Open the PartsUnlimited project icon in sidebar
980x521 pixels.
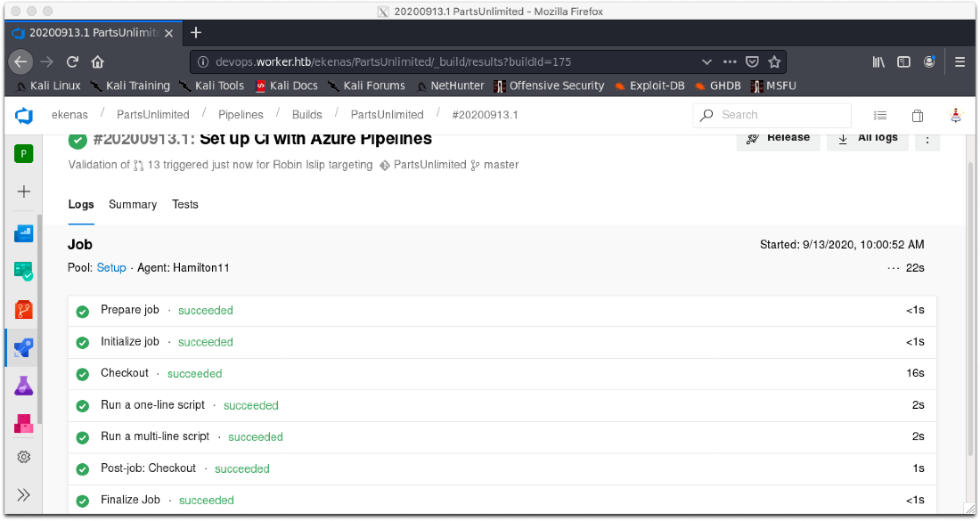click(x=24, y=154)
